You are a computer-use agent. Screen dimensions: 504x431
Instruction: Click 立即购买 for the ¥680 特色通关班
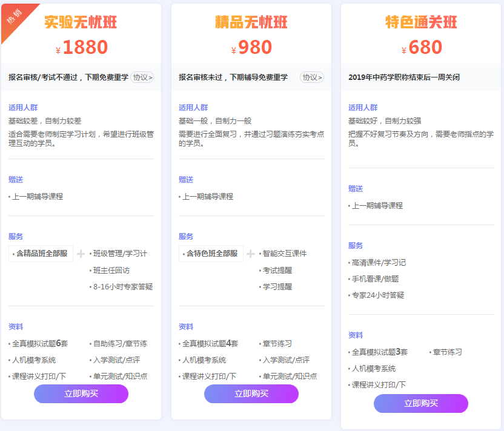tap(420, 403)
